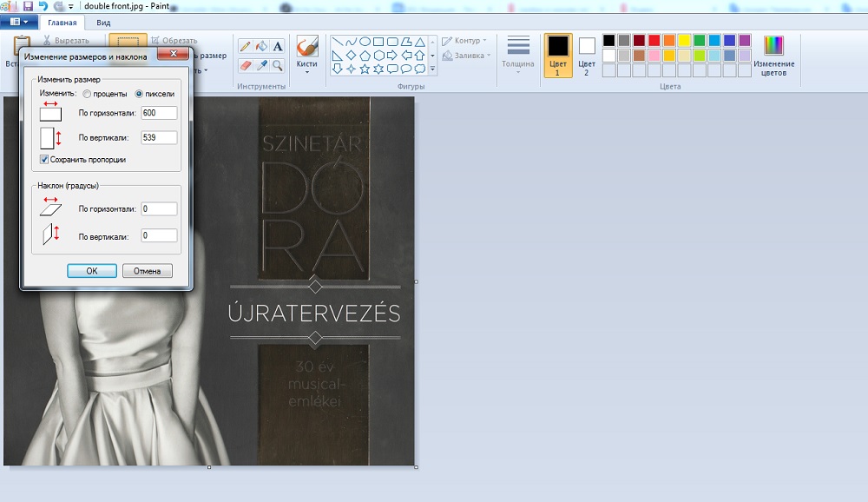
Task: Pick the oval shape
Action: (365, 42)
